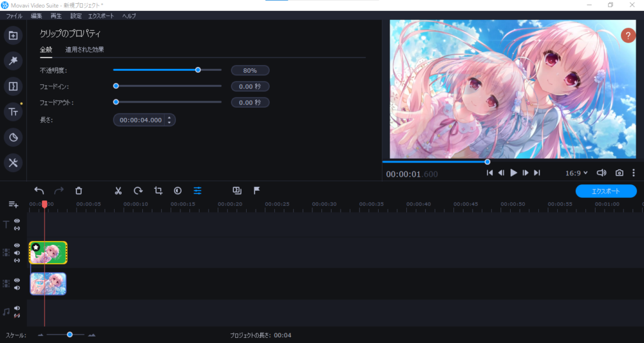Step back one frame in player
Screen dimensions: 644x343
coord(501,173)
